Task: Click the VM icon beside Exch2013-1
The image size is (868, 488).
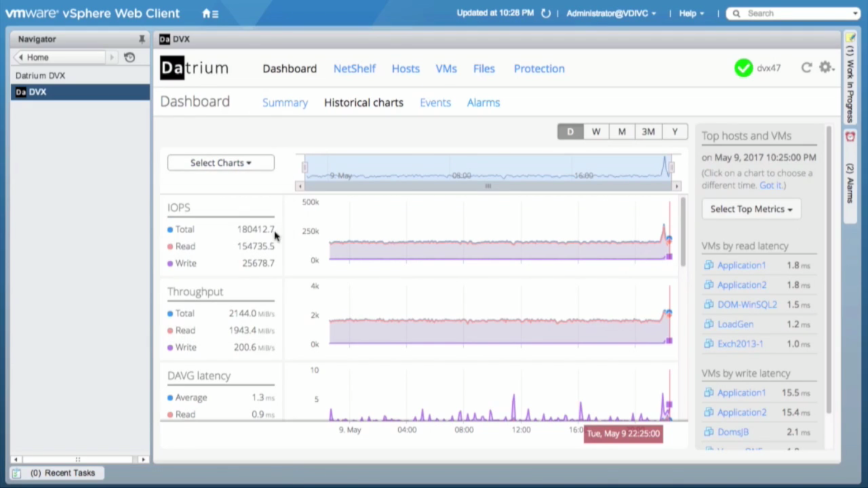Action: click(x=708, y=344)
